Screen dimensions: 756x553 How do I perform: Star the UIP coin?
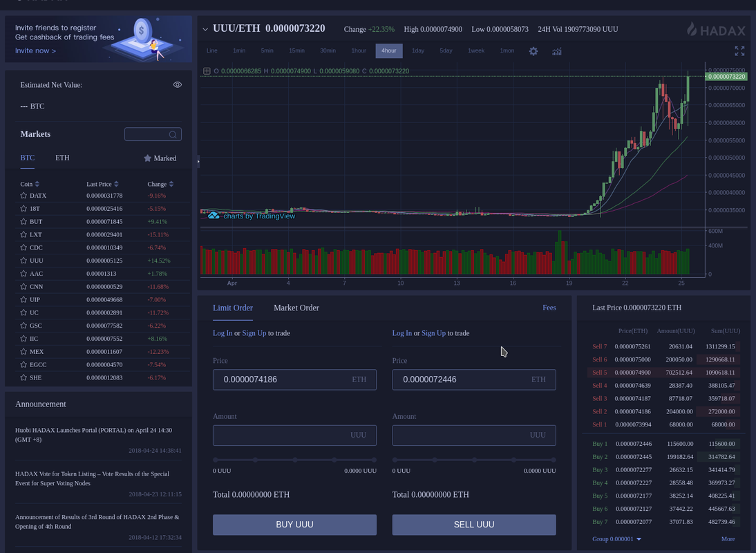(x=23, y=300)
